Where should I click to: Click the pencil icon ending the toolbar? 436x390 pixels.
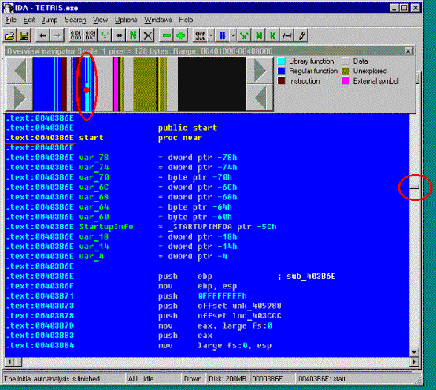(302, 35)
